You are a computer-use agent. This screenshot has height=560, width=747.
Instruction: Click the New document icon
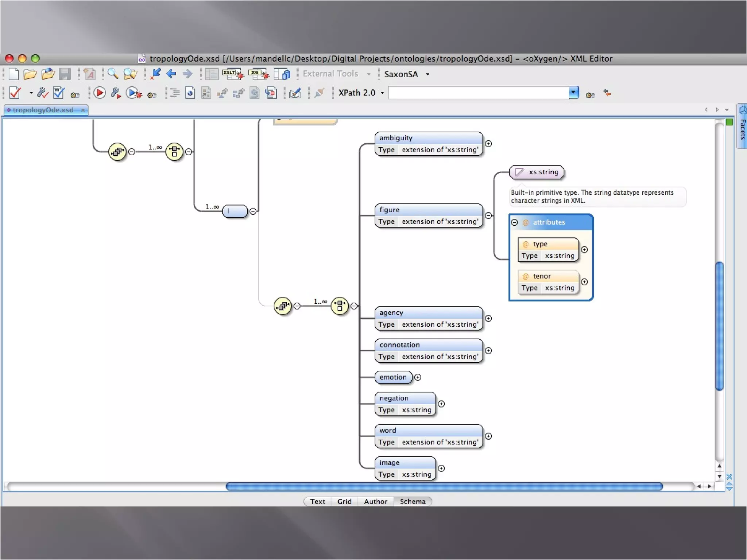pyautogui.click(x=13, y=74)
